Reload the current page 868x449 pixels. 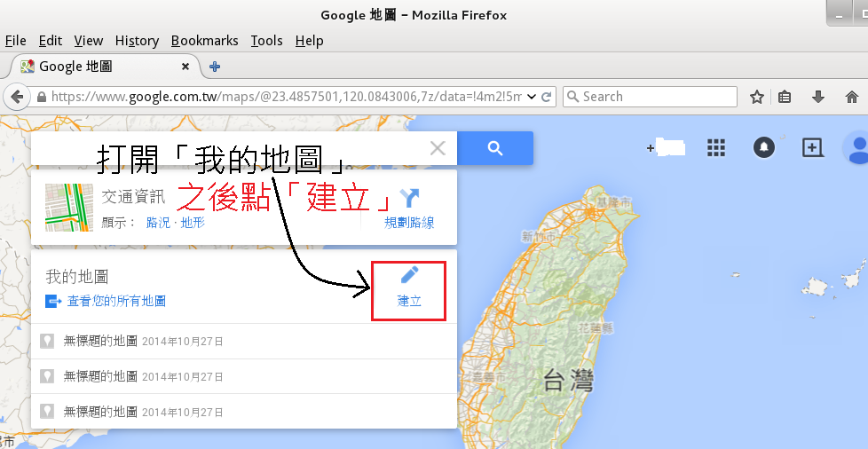click(x=547, y=97)
